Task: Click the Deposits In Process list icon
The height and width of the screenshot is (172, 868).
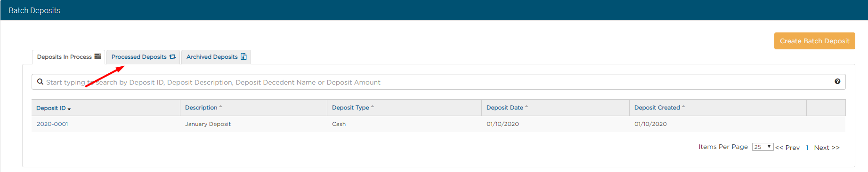Action: (98, 56)
